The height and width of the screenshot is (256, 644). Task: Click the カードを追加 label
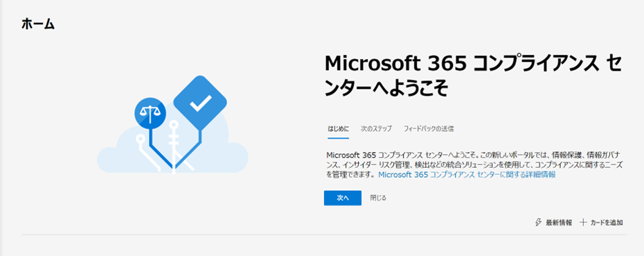pos(607,223)
